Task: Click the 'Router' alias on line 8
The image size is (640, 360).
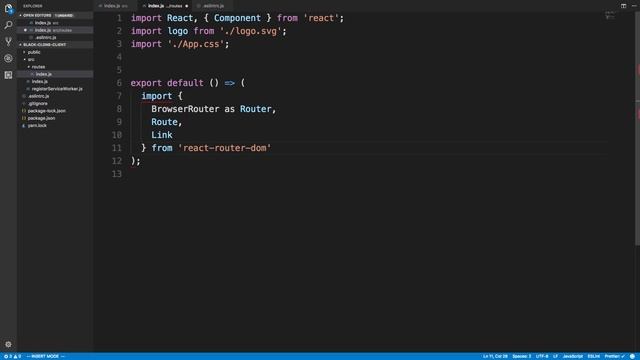Action: [x=256, y=109]
